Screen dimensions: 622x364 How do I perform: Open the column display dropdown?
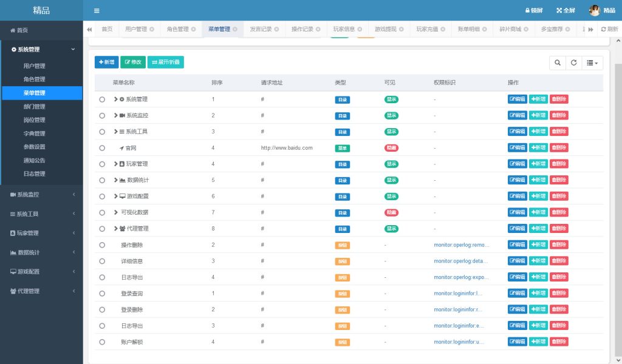pyautogui.click(x=592, y=62)
